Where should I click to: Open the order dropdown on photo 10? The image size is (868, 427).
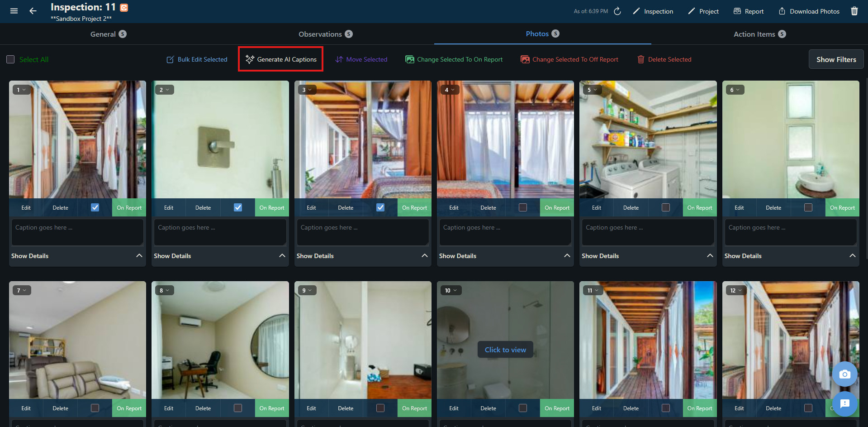tap(451, 290)
